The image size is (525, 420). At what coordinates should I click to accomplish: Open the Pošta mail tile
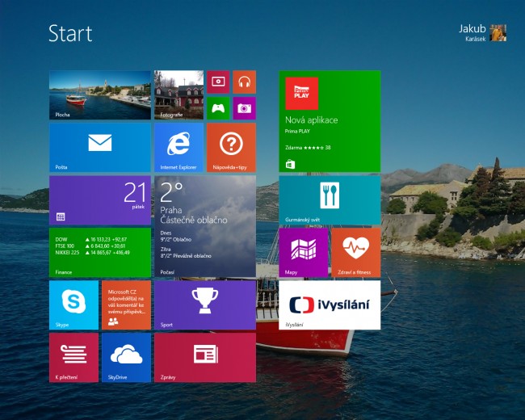[x=100, y=147]
